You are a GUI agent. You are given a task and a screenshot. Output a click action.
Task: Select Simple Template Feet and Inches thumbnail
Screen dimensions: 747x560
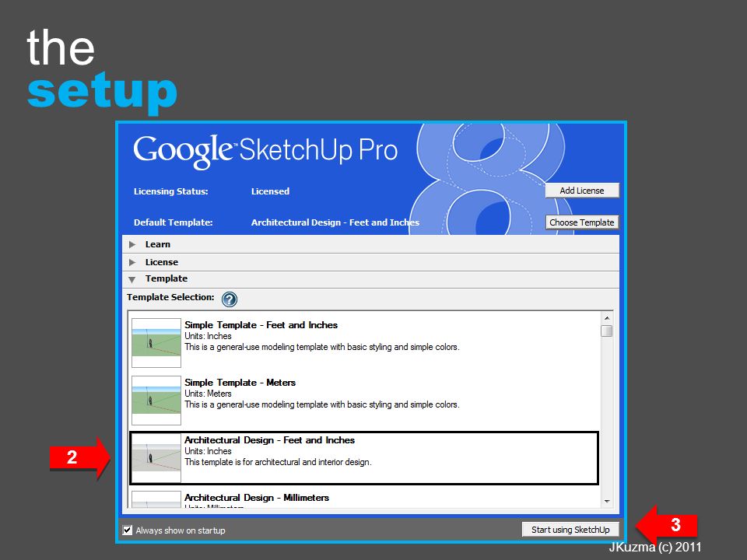click(156, 343)
